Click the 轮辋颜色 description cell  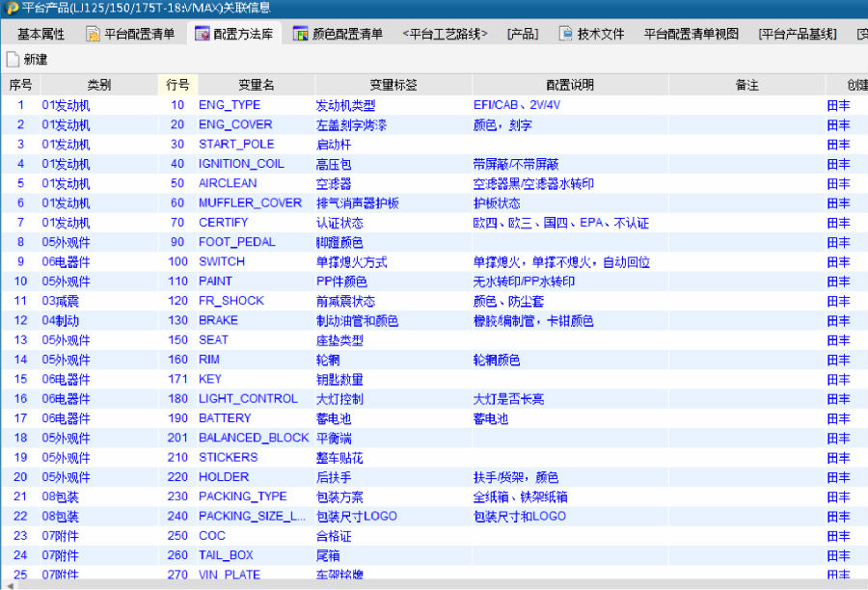[570, 360]
